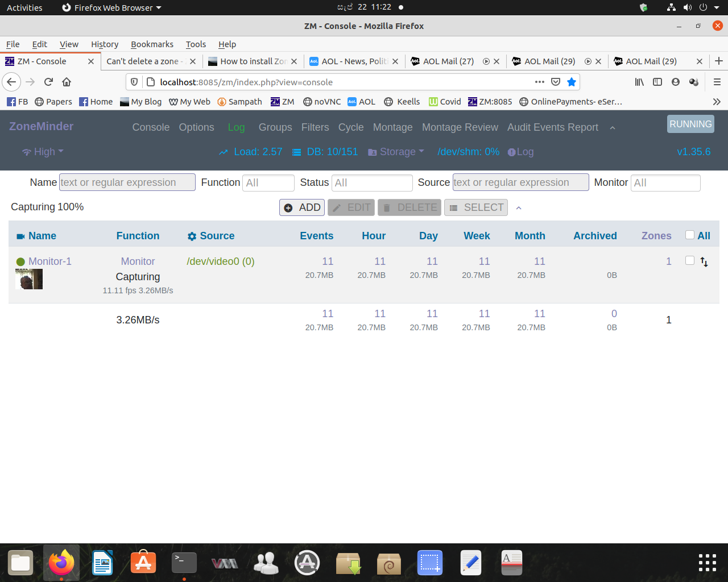Open the Options page link
This screenshot has height=582, width=728.
click(196, 127)
